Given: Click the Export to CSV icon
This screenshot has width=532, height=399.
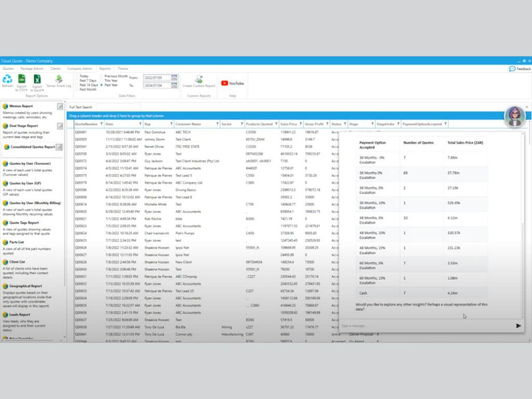Looking at the screenshot, I should (x=22, y=79).
